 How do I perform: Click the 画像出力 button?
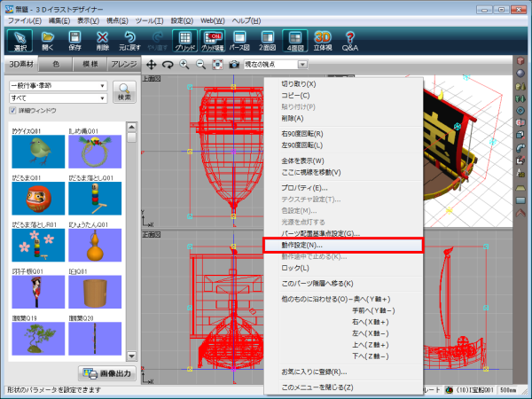[x=108, y=372]
